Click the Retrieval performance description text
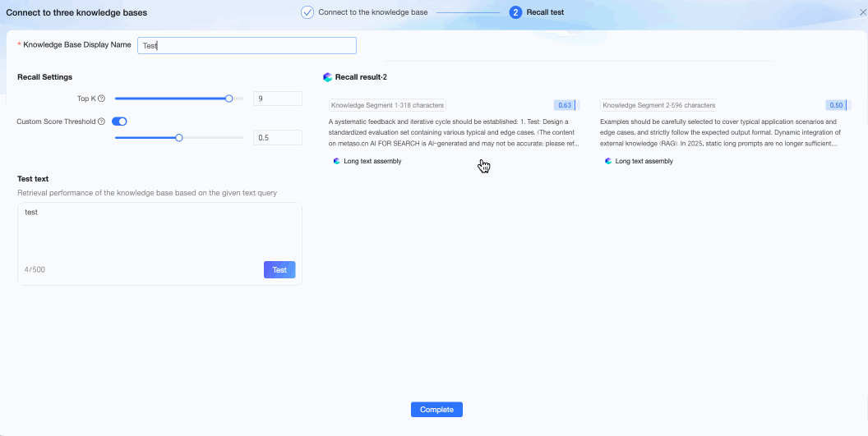868x436 pixels. coord(147,193)
